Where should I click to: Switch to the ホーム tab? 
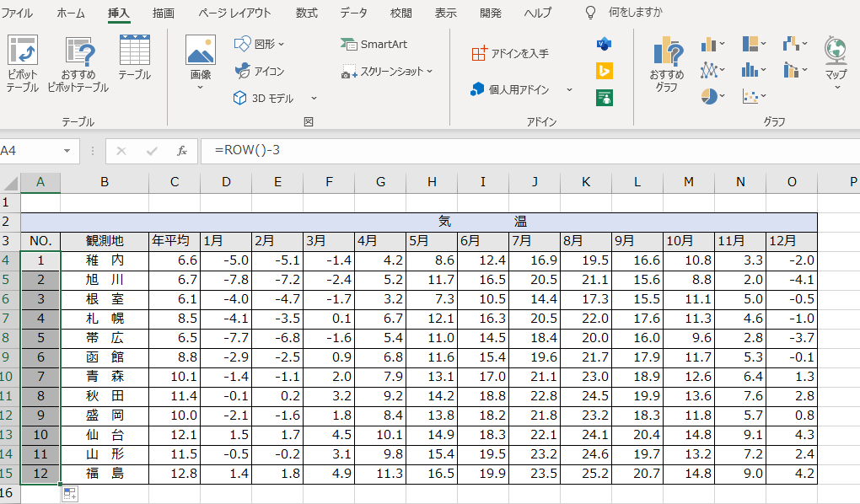coord(71,13)
